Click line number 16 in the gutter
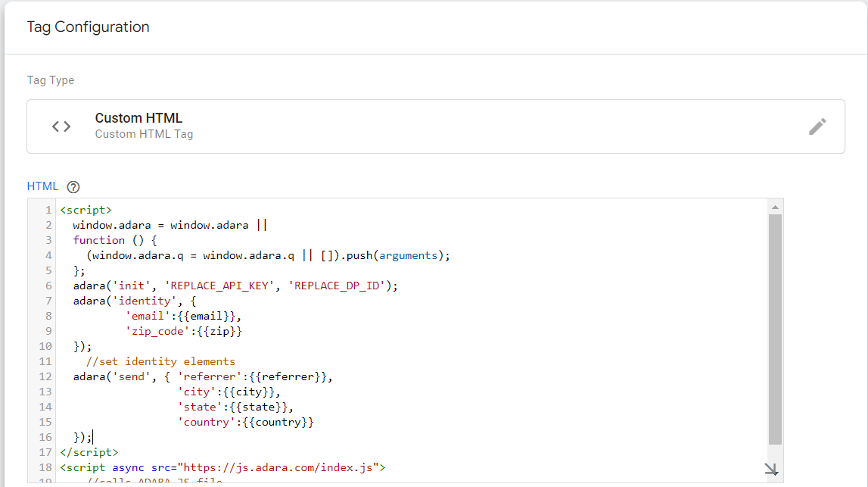This screenshot has height=487, width=868. (x=45, y=437)
